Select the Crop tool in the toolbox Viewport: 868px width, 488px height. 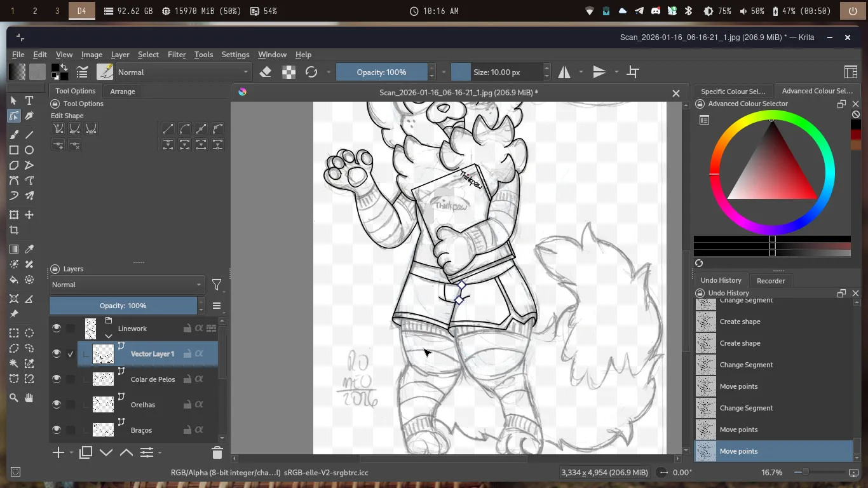click(14, 231)
